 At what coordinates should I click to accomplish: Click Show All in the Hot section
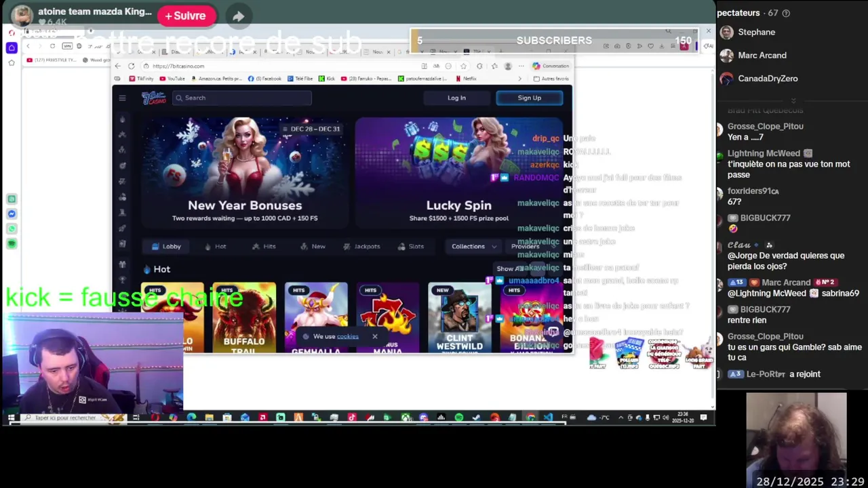[x=509, y=268]
